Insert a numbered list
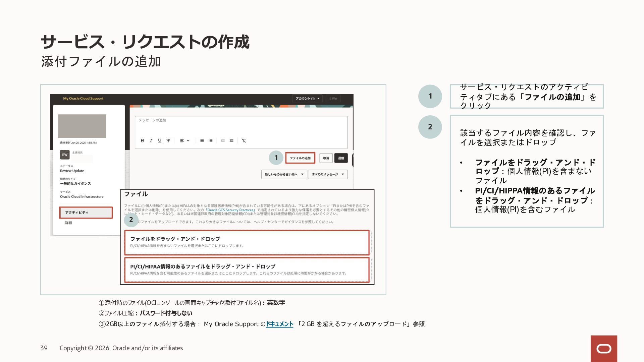This screenshot has width=644, height=362. click(211, 140)
